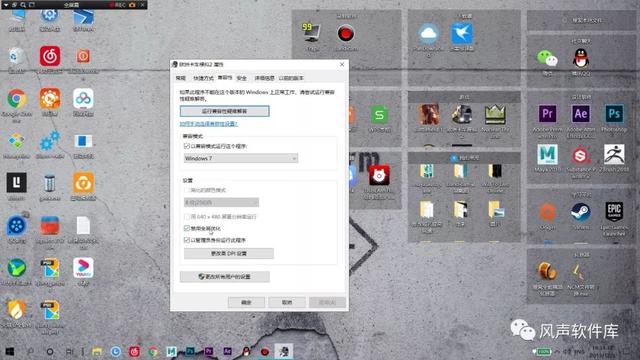This screenshot has width=640, height=360.
Task: Open the YouKu desktop icon
Action: (x=83, y=268)
